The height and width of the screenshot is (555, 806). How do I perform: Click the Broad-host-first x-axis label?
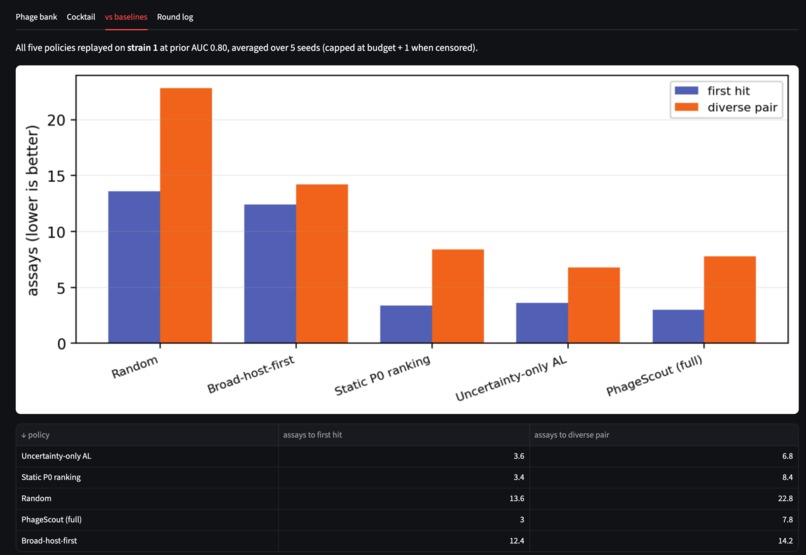(x=251, y=374)
